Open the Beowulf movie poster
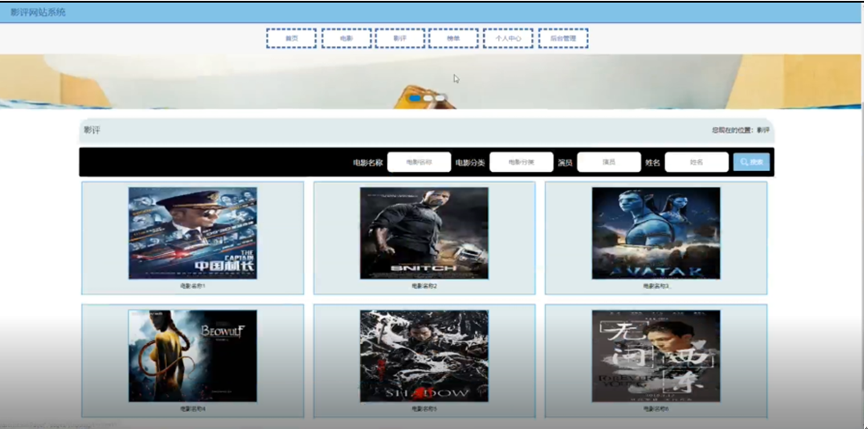 pyautogui.click(x=192, y=356)
